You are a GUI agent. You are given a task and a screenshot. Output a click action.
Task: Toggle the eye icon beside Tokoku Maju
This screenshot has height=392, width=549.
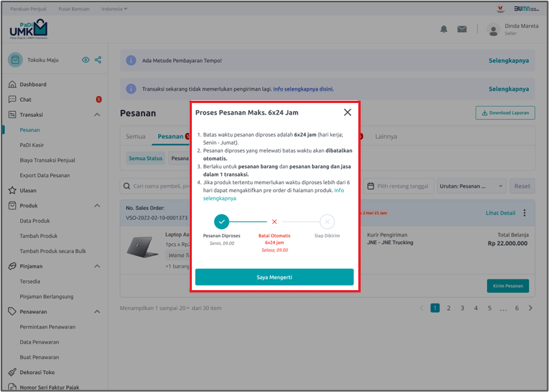[86, 60]
